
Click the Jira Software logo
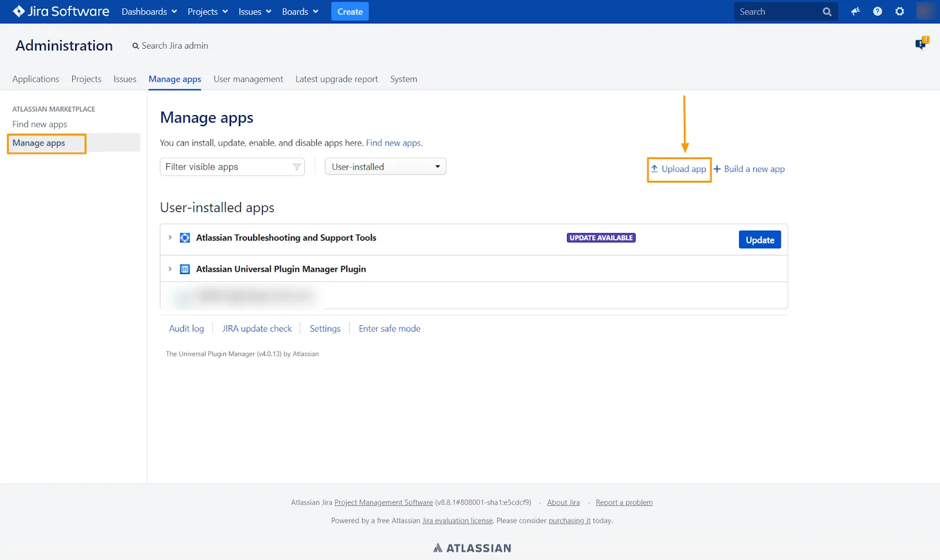(x=61, y=11)
